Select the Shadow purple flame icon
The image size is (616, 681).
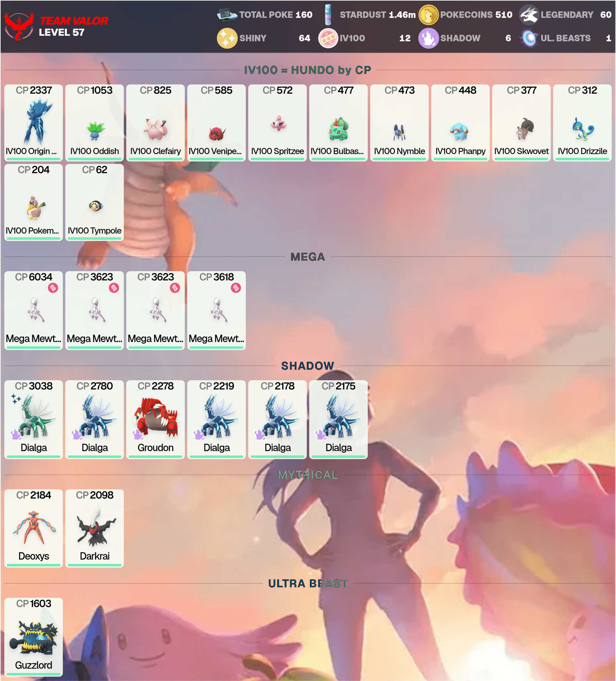[428, 38]
